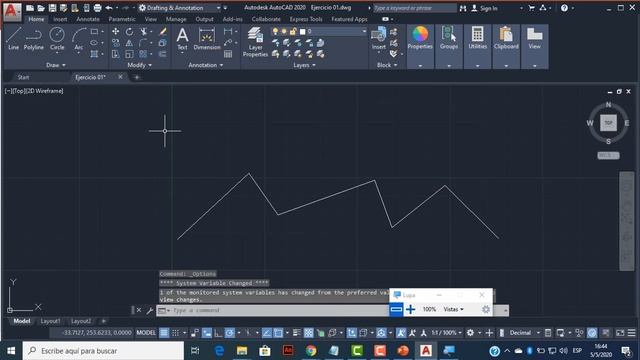Click zoom in plus in Lupa window
Screen dimensions: 640x360
click(411, 309)
